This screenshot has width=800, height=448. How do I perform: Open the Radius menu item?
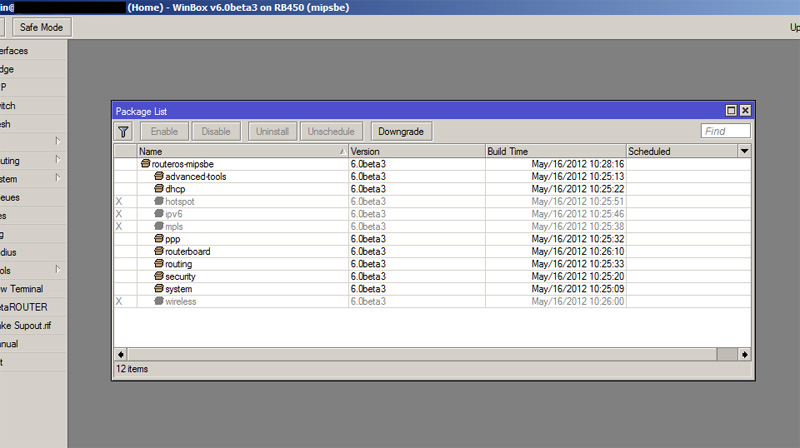point(33,252)
